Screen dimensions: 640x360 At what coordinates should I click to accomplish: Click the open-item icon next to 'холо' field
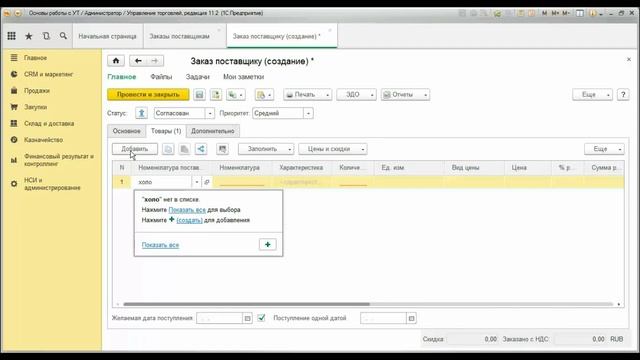tap(207, 182)
